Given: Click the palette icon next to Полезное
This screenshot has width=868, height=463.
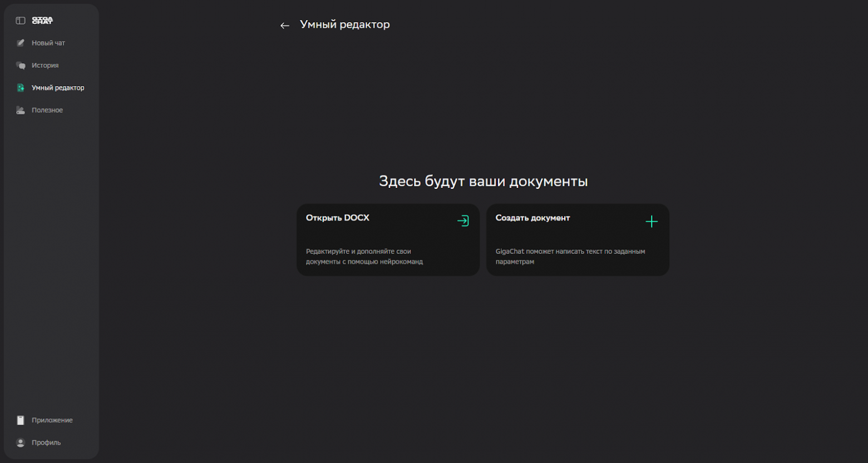Looking at the screenshot, I should click(x=21, y=109).
